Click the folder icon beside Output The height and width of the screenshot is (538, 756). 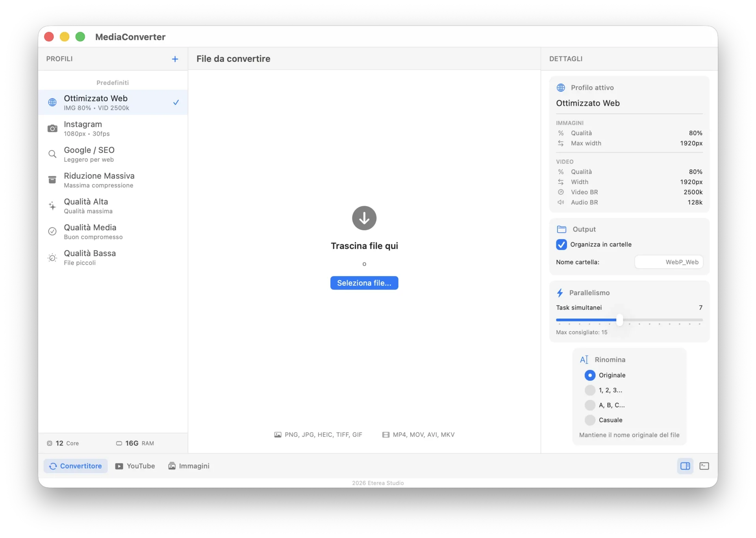tap(561, 229)
